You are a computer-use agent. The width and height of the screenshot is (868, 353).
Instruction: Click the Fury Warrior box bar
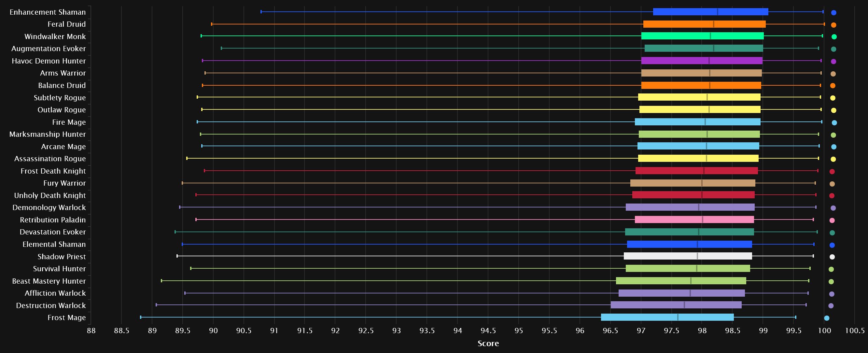point(693,183)
